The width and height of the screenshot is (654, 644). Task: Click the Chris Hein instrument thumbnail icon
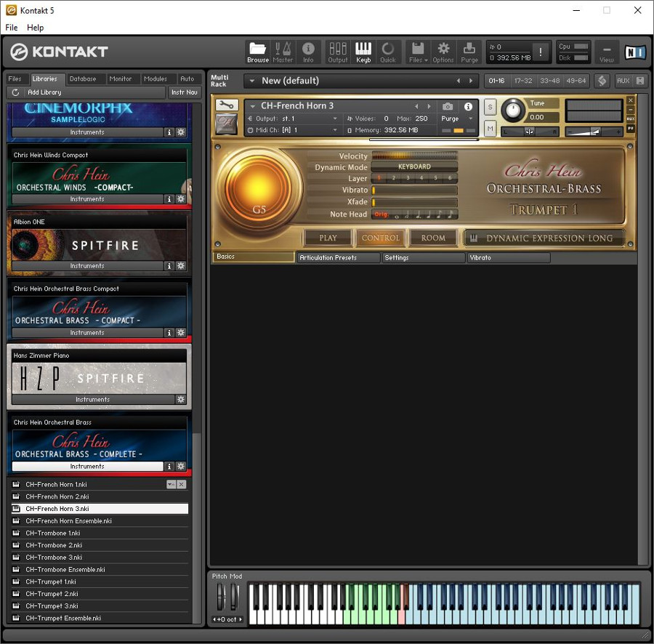pos(227,124)
